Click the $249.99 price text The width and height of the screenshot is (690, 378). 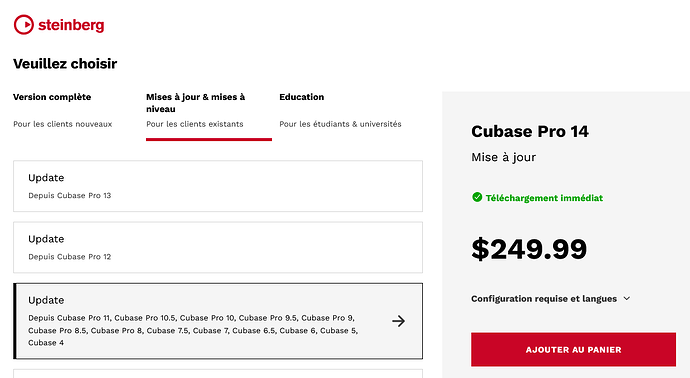point(529,249)
